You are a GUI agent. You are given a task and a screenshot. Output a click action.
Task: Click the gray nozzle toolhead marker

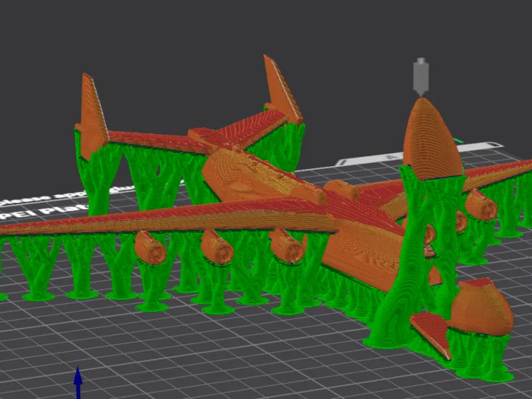[x=421, y=77]
